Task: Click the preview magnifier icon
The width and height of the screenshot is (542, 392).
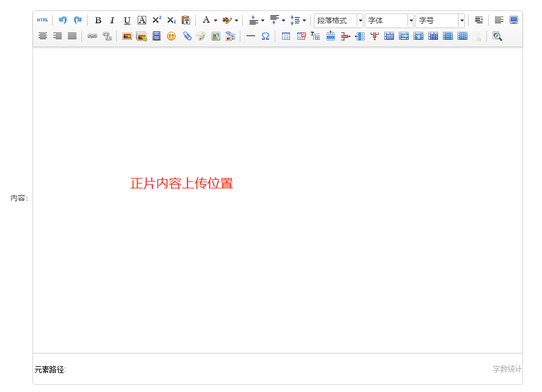Action: point(497,36)
